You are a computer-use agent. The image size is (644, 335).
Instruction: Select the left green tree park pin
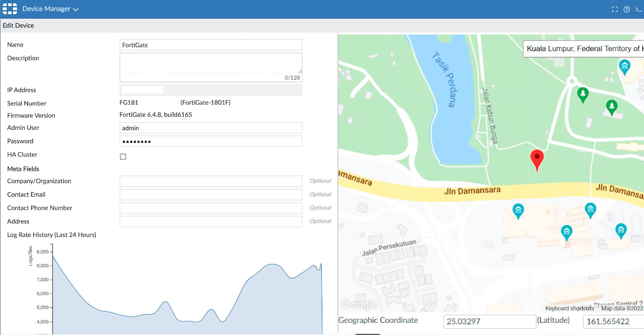tap(583, 94)
